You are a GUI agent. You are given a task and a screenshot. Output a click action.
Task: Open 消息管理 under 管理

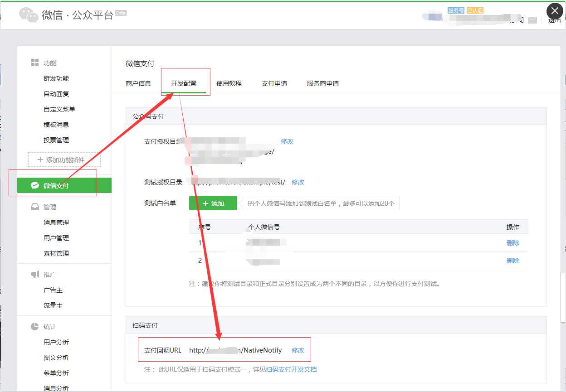pyautogui.click(x=56, y=223)
